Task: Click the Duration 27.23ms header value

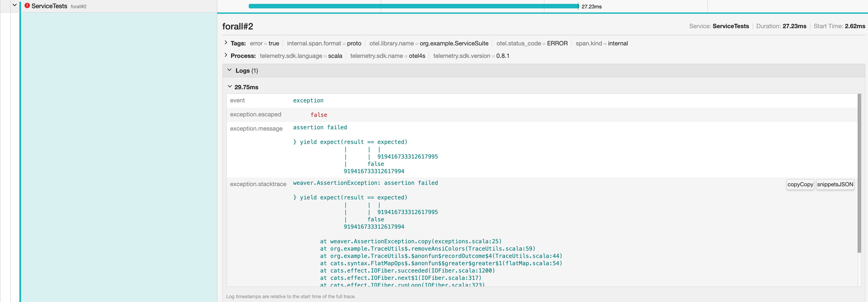Action: (x=794, y=26)
